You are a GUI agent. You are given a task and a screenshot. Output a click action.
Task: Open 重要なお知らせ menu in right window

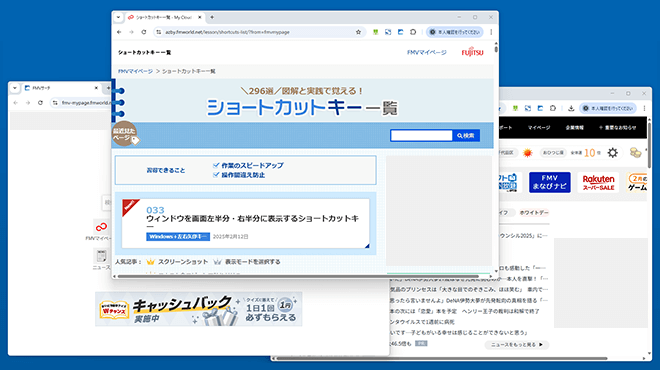point(617,128)
